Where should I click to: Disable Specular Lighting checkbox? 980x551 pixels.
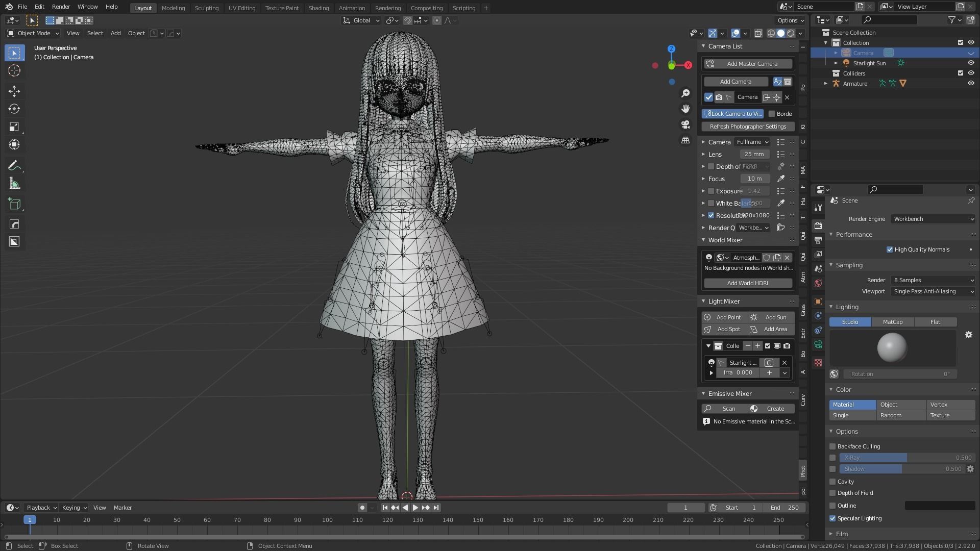pos(832,518)
